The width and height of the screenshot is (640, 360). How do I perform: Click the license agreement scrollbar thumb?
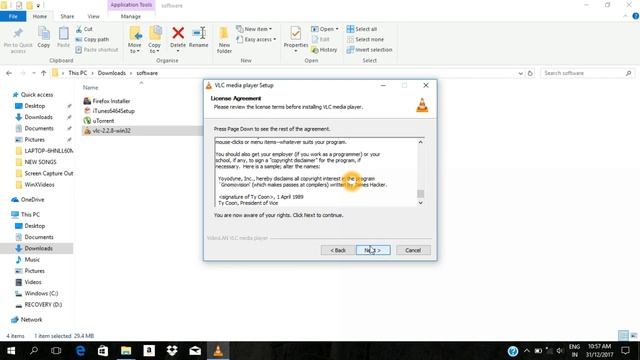(420, 194)
